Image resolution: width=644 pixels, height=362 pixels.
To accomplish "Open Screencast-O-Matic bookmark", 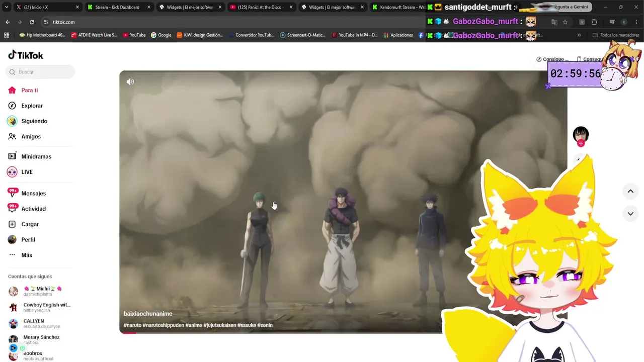I will pos(303,35).
